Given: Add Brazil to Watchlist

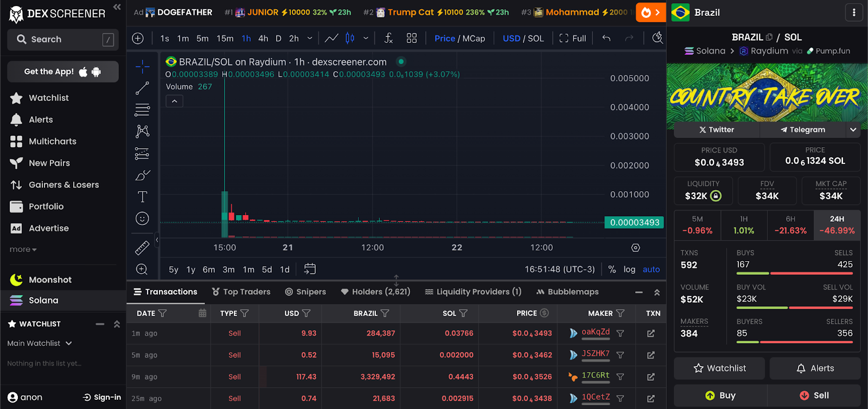Looking at the screenshot, I should tap(719, 368).
